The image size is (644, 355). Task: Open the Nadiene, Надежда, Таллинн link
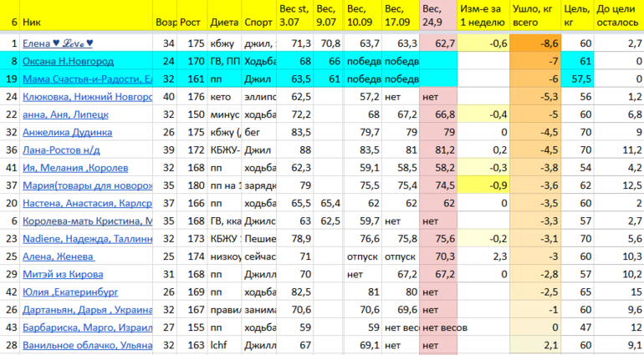[x=87, y=238]
